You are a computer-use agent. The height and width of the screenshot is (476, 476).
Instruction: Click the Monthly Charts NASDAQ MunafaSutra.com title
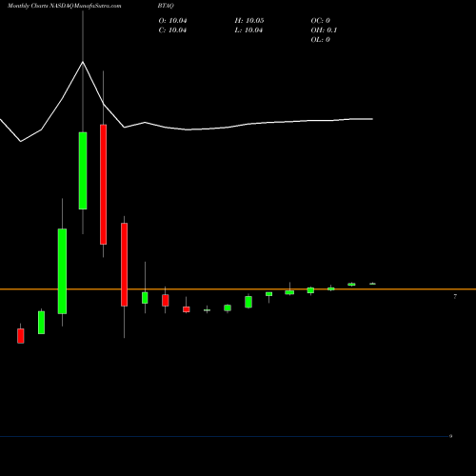65,6
